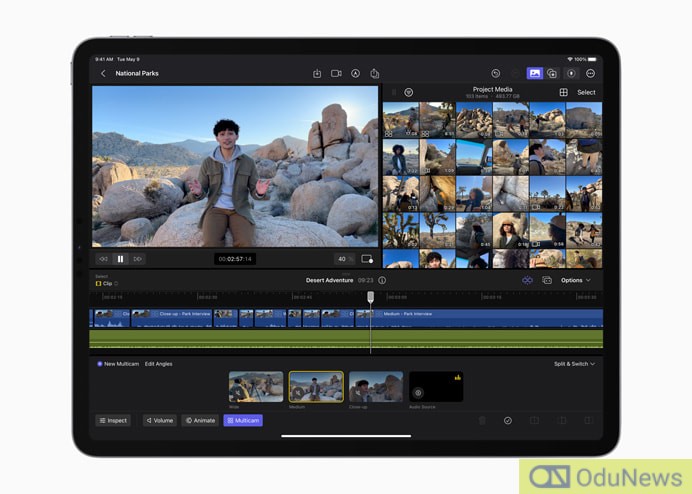Select the green audio track in timeline

pos(346,339)
